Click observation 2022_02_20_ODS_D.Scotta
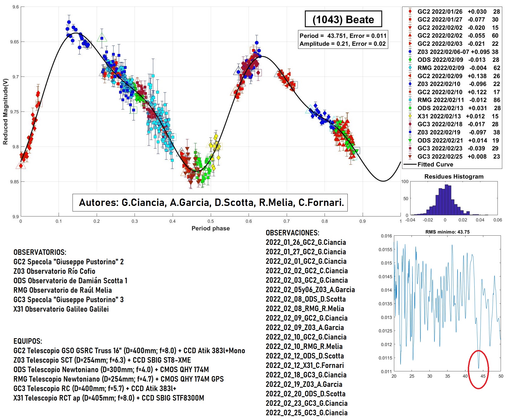The width and height of the screenshot is (508, 420). (305, 394)
